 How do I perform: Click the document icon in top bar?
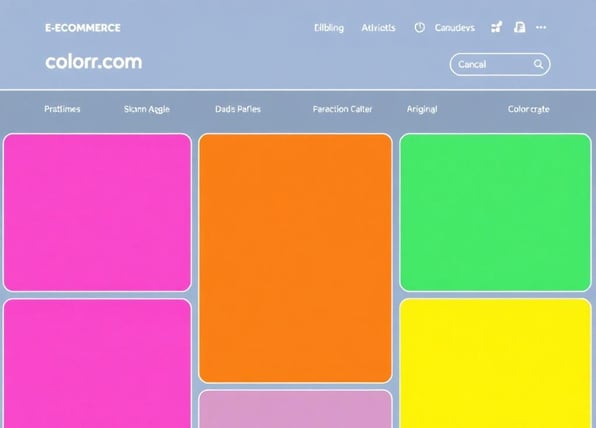coord(520,27)
